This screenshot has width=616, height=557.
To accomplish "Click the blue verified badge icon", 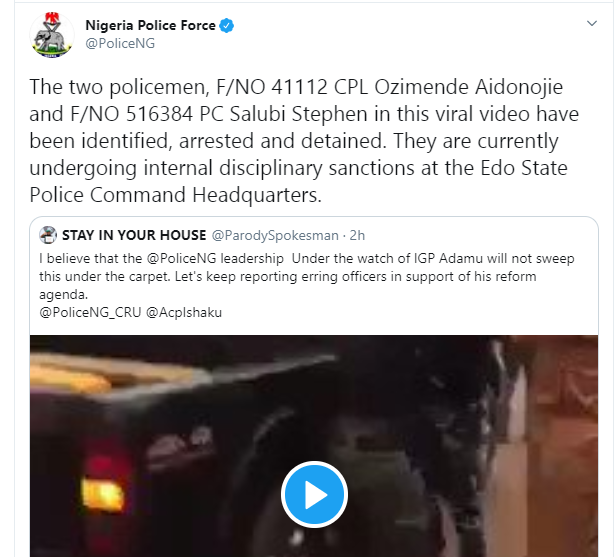I will coord(227,26).
